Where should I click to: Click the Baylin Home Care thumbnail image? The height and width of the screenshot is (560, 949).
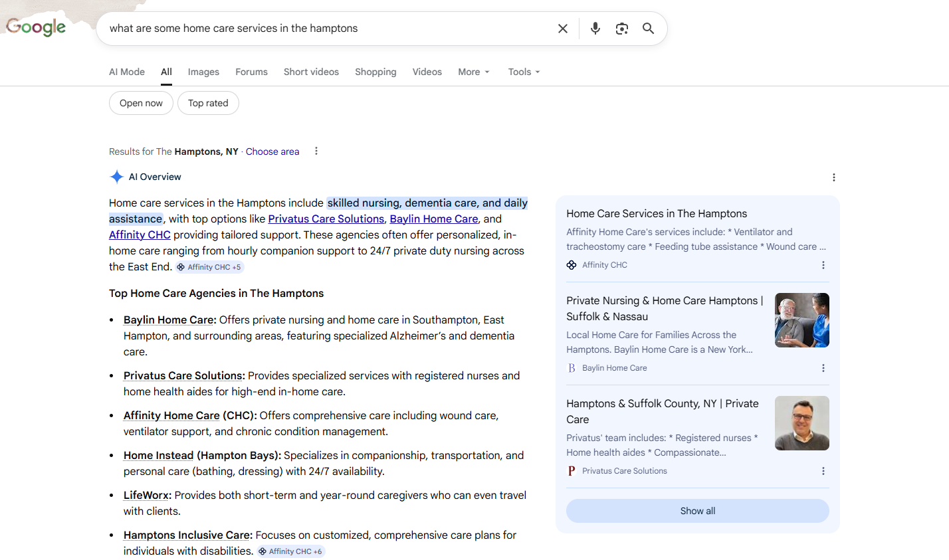click(x=801, y=320)
